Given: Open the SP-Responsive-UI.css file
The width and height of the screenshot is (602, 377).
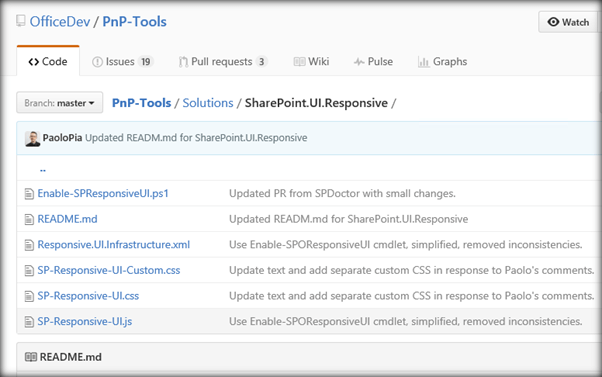Looking at the screenshot, I should [88, 296].
